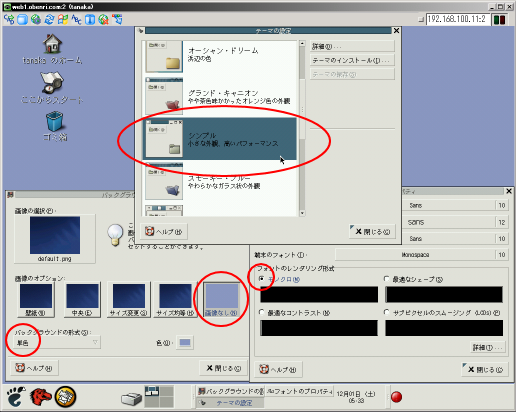Screen dimensions: 516x412
Task: Select the first workspace in the workspace switcher
Action: (x=152, y=391)
